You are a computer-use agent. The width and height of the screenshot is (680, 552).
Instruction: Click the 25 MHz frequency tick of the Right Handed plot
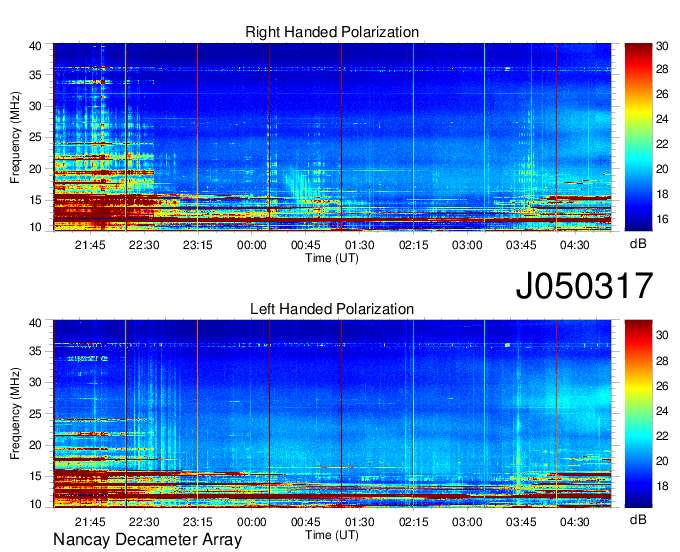tap(35, 138)
